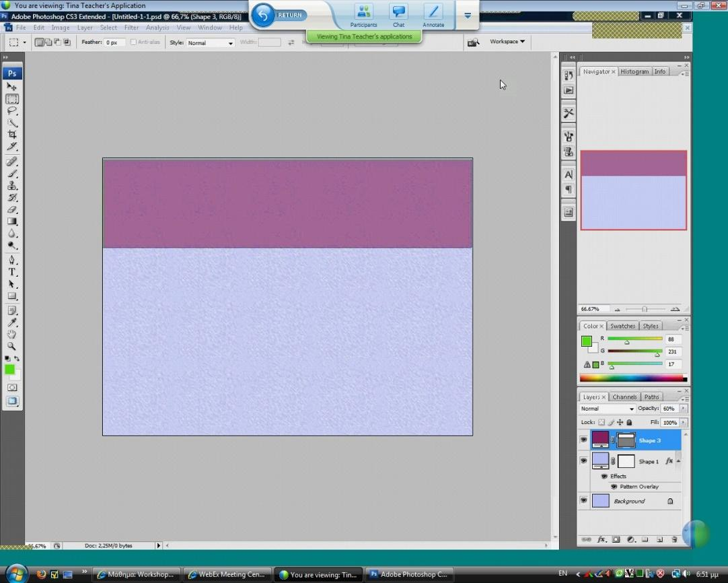Switch to the Swatches tab
728x583 pixels.
[622, 326]
